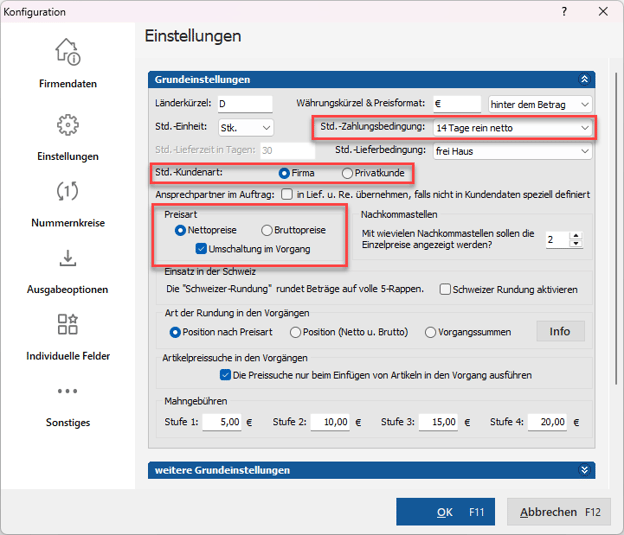This screenshot has width=624, height=535.
Task: Open the Firmendaten house icon
Action: click(68, 51)
